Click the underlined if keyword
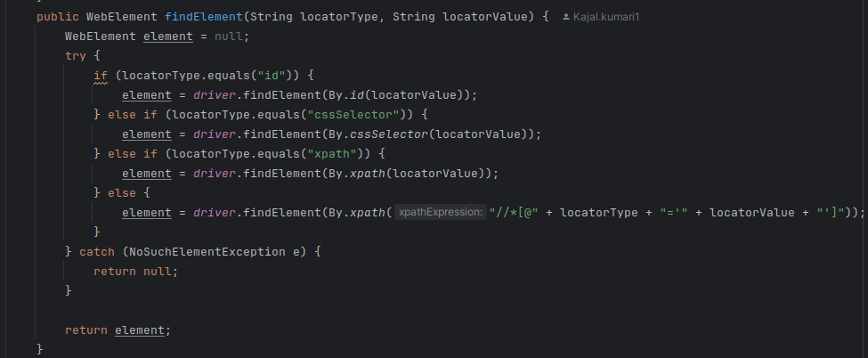Image resolution: width=868 pixels, height=358 pixels. (101, 76)
